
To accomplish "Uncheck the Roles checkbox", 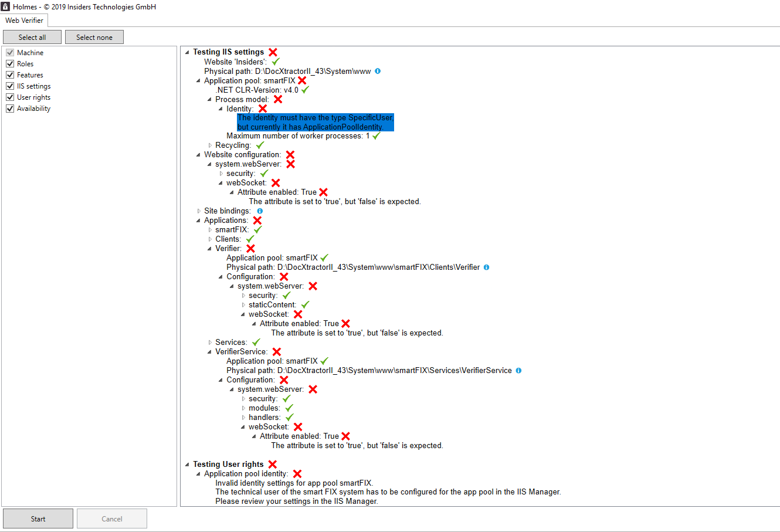I will (9, 63).
